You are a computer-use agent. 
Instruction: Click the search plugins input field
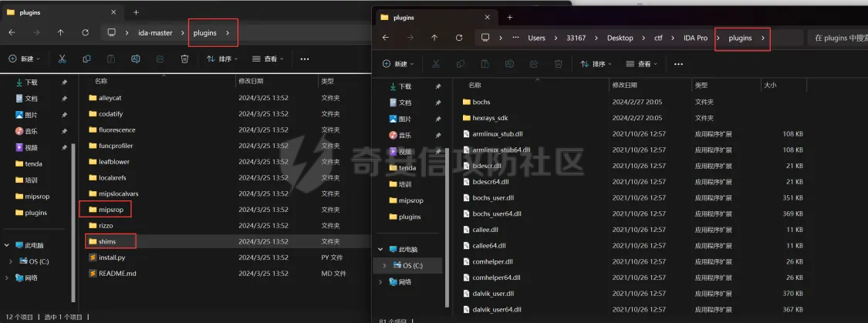click(837, 38)
